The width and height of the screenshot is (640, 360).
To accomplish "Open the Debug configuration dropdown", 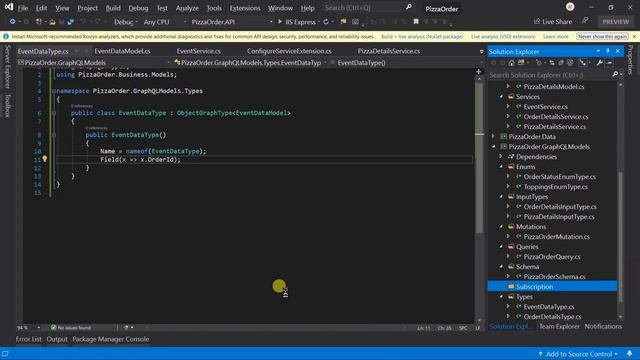I will click(x=126, y=22).
